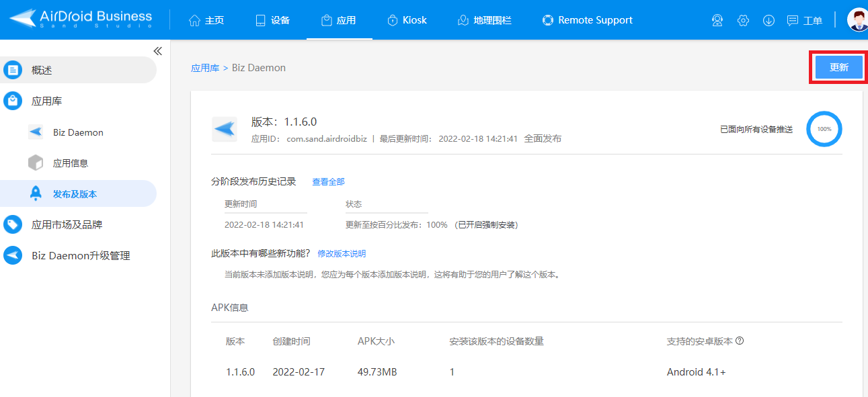Click 版本：1.1.6.0 heading text
Screen dimensions: 868x397
click(284, 122)
